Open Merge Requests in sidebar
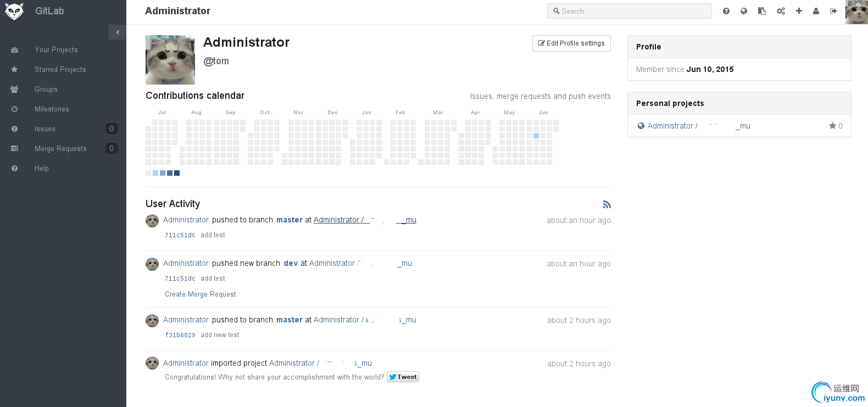Image resolution: width=868 pixels, height=407 pixels. click(x=60, y=149)
